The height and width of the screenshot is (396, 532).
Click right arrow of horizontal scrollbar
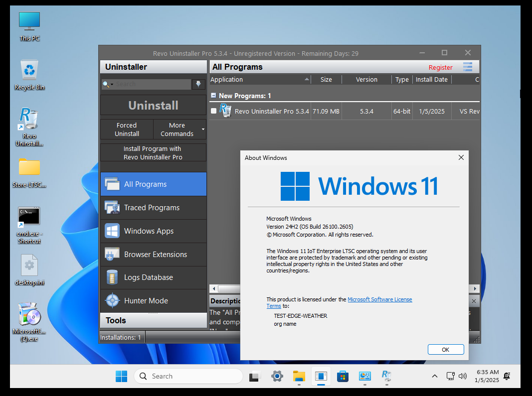[475, 288]
